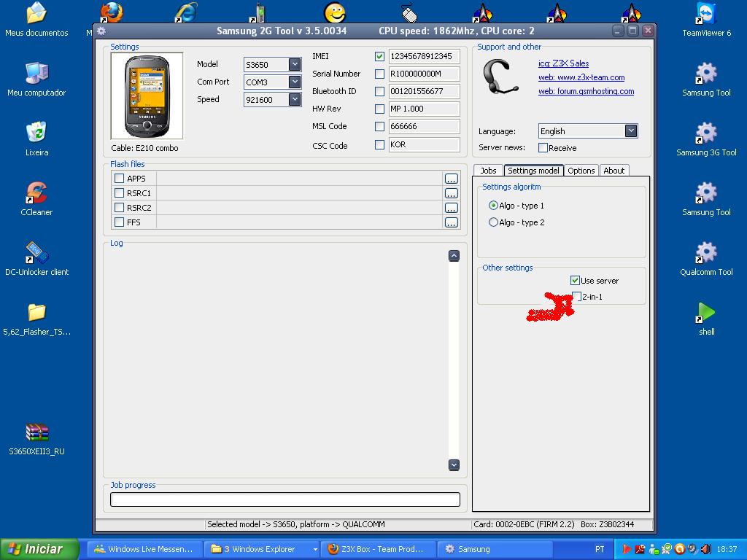The width and height of the screenshot is (747, 560).
Task: Enable the MSL Code checkbox
Action: (379, 127)
